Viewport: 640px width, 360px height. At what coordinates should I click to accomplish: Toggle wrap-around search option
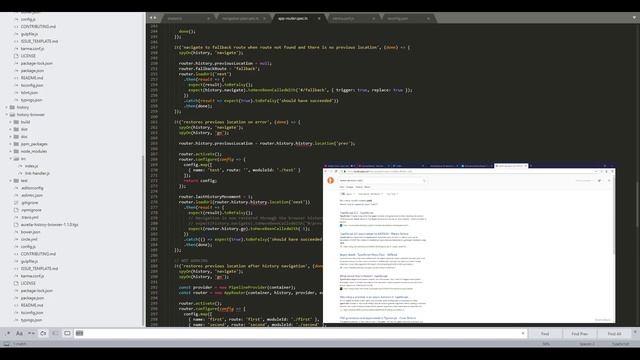43,333
